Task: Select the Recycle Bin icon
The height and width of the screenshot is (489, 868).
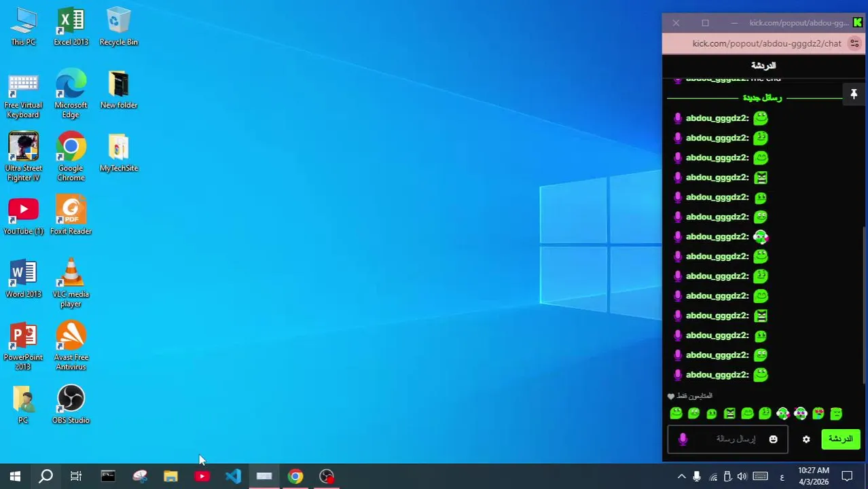Action: [118, 27]
